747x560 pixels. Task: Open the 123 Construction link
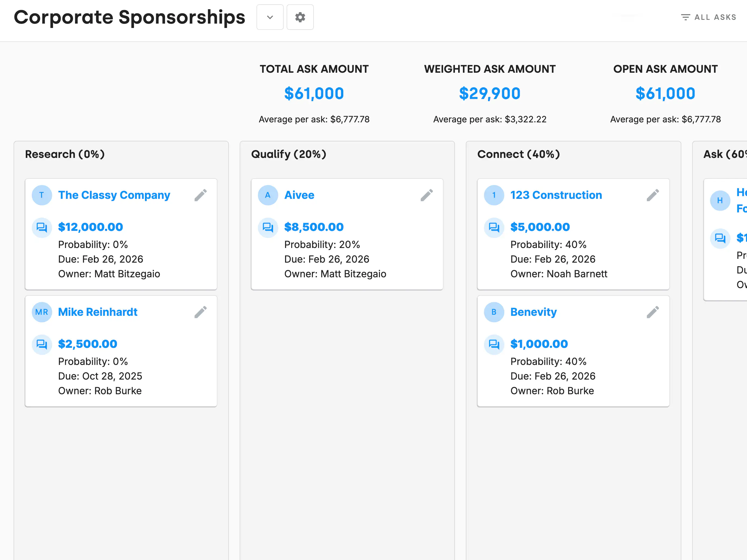(x=556, y=195)
